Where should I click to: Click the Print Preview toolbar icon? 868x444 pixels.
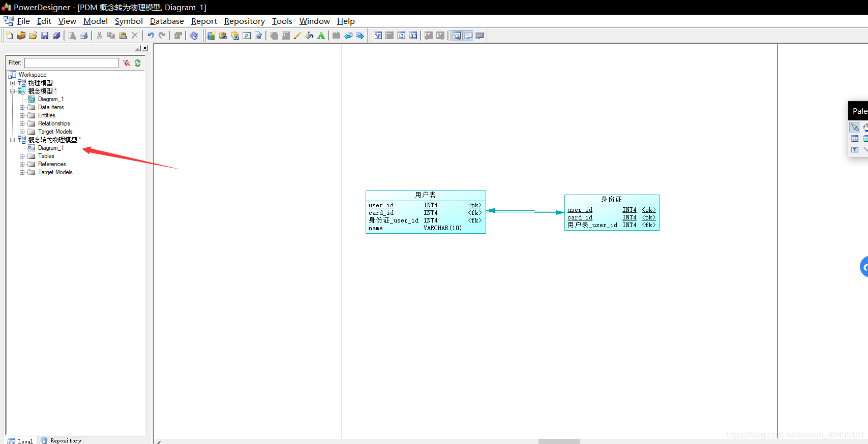pos(72,36)
